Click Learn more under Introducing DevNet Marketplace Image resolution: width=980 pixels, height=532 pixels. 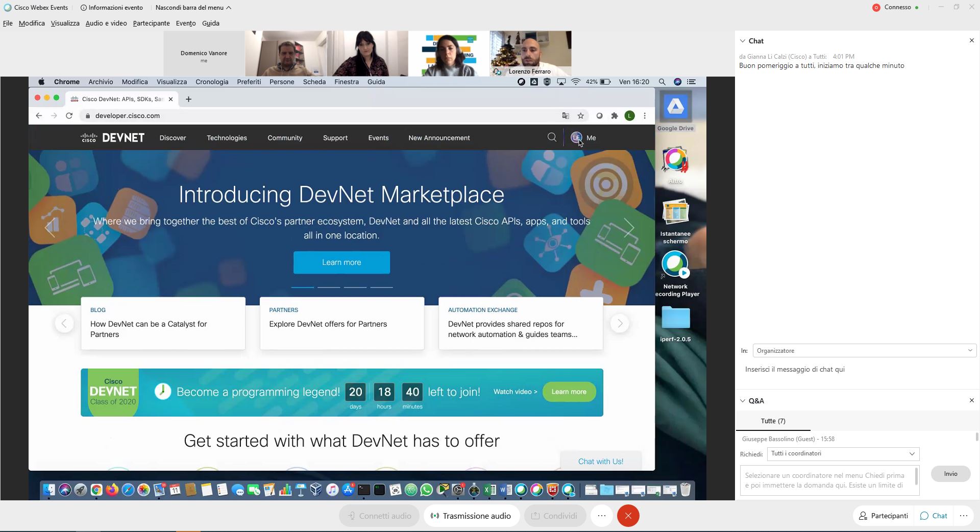click(x=341, y=262)
